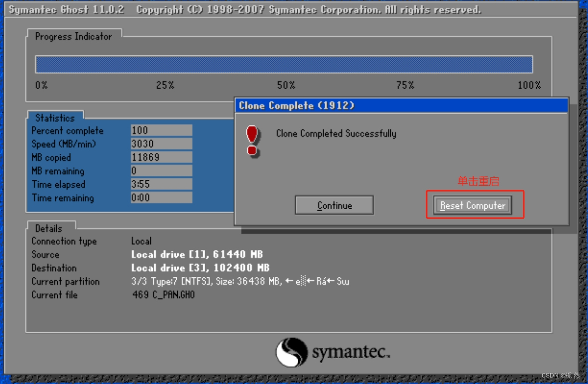The image size is (588, 384).
Task: Click the Symantec Ghost 11.0.2 title text
Action: [x=66, y=9]
